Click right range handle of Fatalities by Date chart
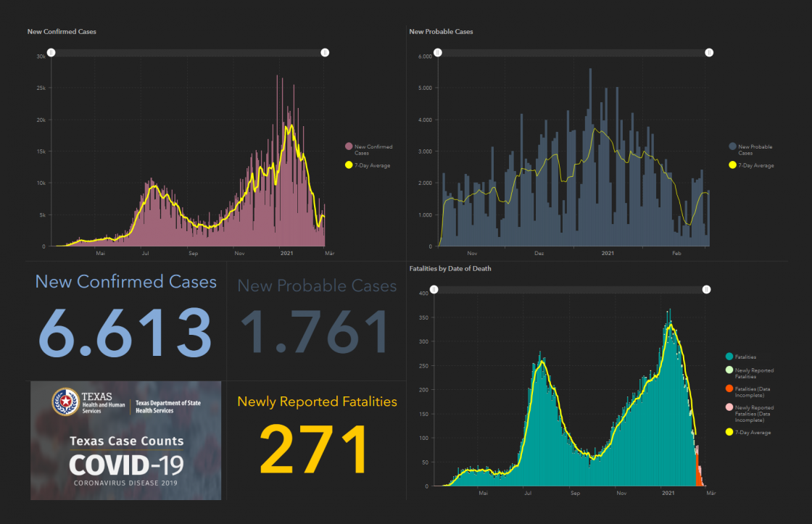Viewport: 812px width, 524px height. 705,290
